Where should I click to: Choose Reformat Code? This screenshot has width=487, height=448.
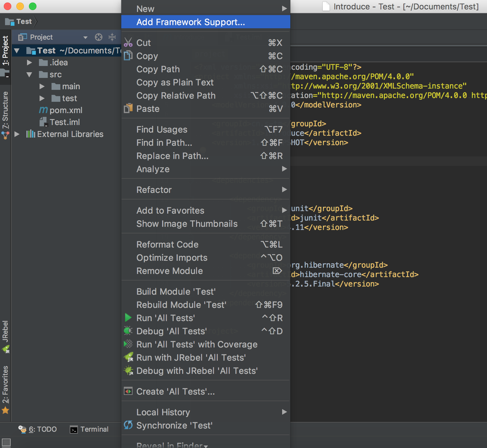[206, 244]
